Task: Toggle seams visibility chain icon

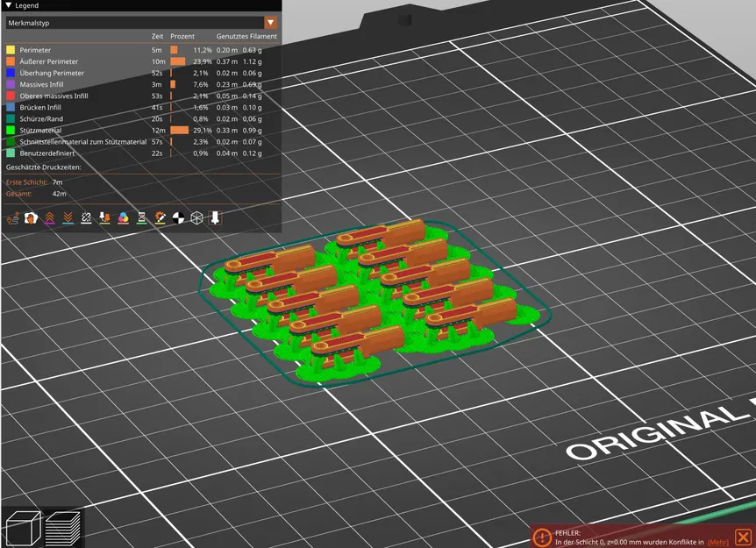Action: 86,218
